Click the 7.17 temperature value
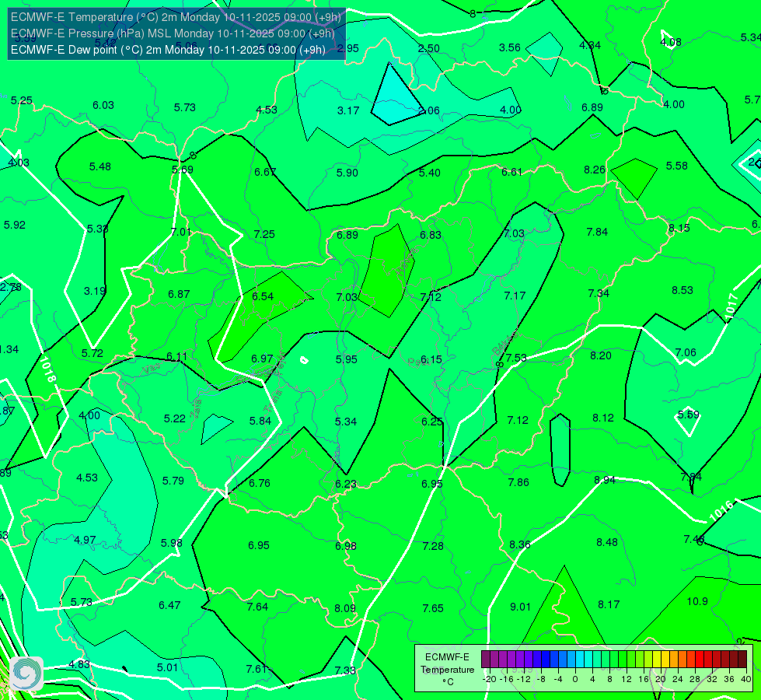The height and width of the screenshot is (700, 761). [x=515, y=296]
